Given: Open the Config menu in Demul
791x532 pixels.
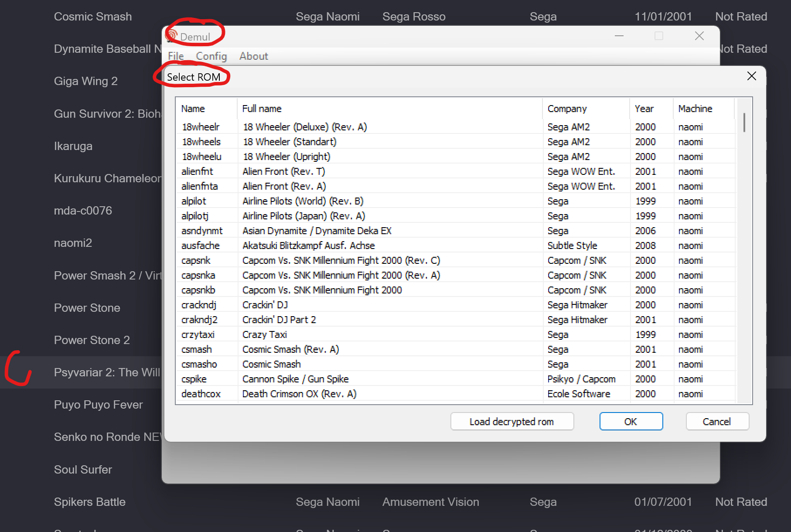Looking at the screenshot, I should click(x=211, y=56).
